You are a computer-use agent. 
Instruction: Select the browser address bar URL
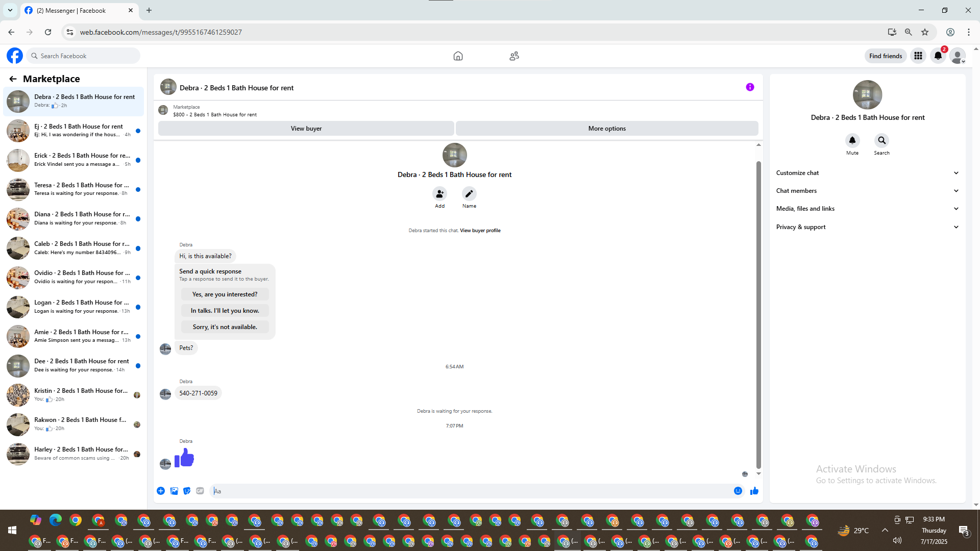tap(161, 32)
